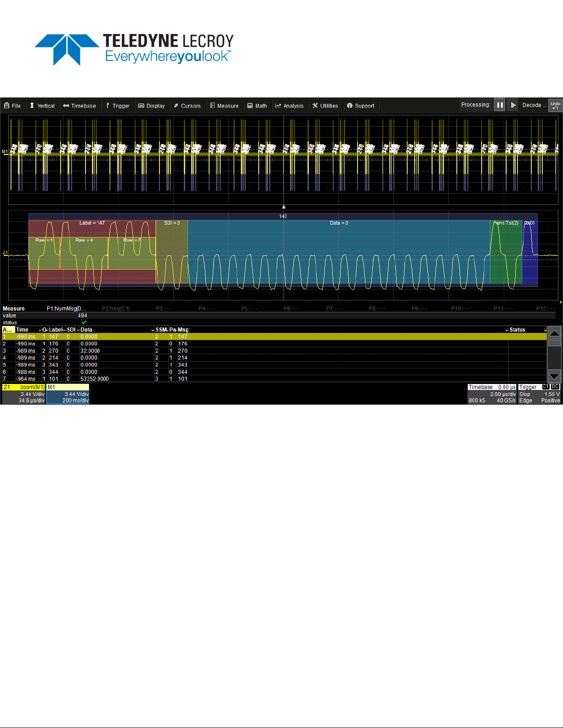563x728 pixels.
Task: Click the 53352.0000 data cell
Action: [95, 379]
